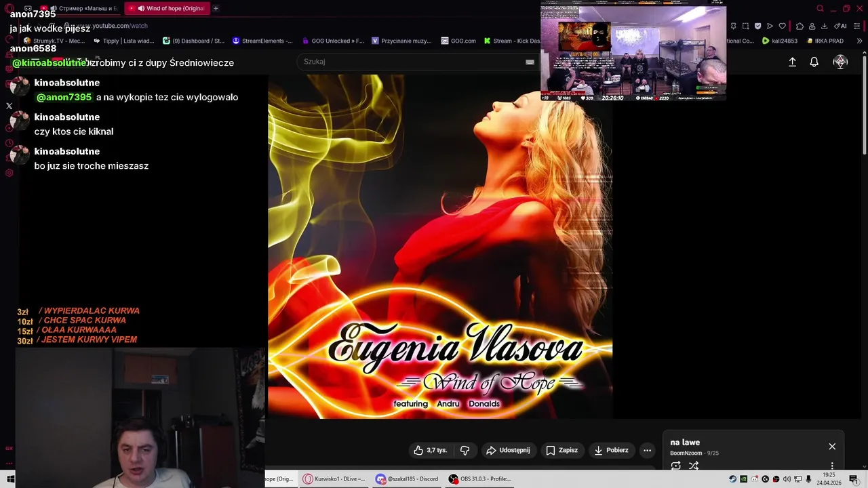Click the send (arrow) icon in toolbar
Viewport: 868px width, 488px height.
click(770, 26)
